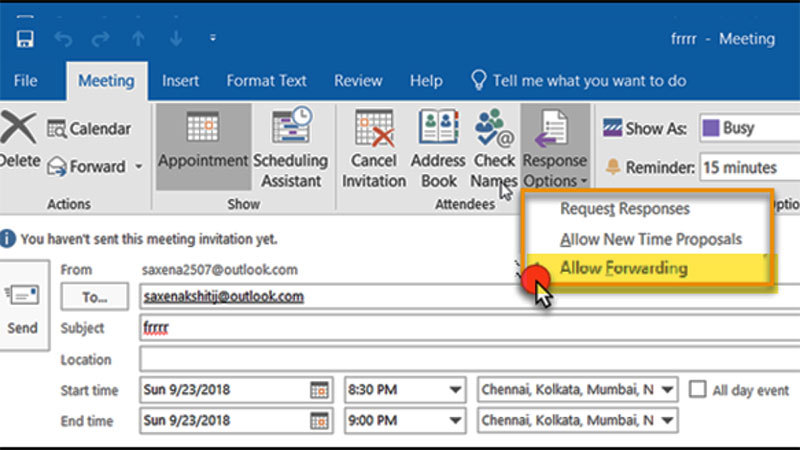
Task: Open the 9:00 PM end time dropdown
Action: pos(455,421)
